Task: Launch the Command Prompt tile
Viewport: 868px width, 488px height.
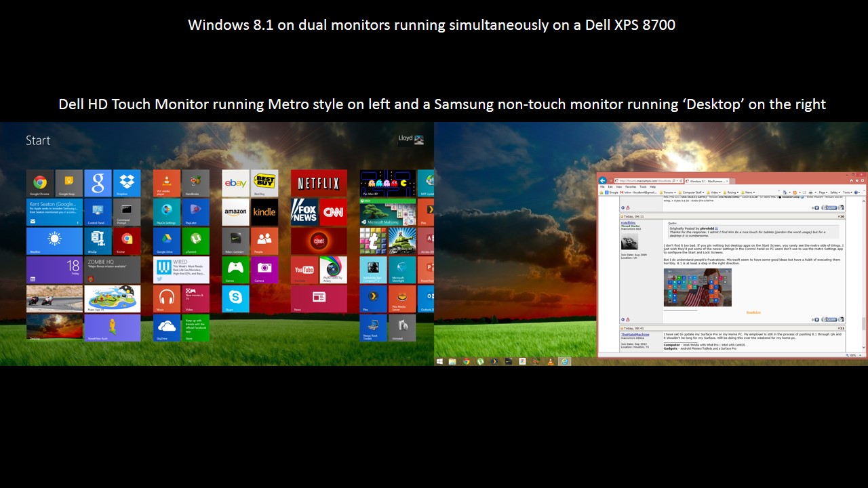Action: (127, 212)
